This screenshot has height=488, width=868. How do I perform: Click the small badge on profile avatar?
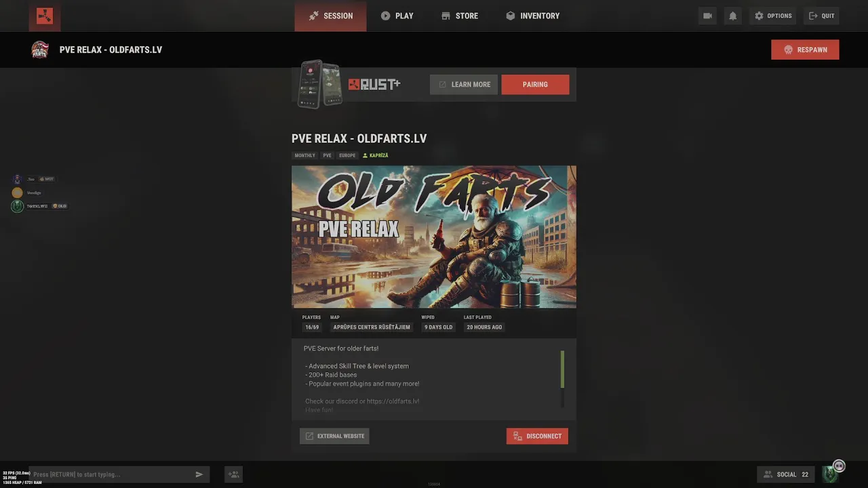point(839,466)
